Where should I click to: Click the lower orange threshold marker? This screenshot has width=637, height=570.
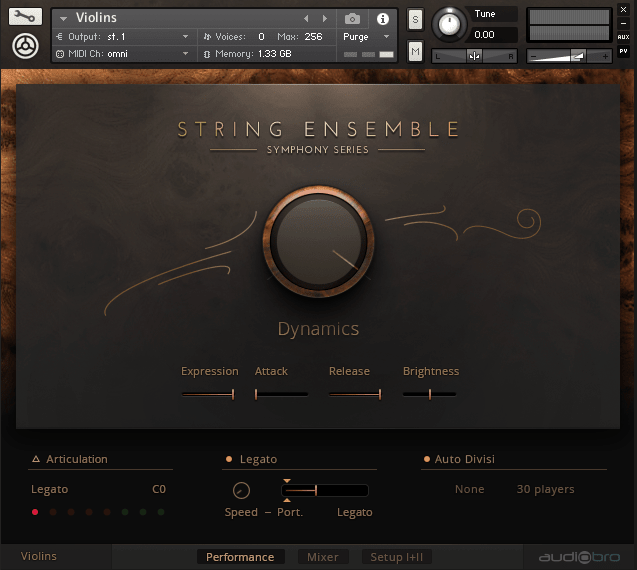pyautogui.click(x=287, y=500)
